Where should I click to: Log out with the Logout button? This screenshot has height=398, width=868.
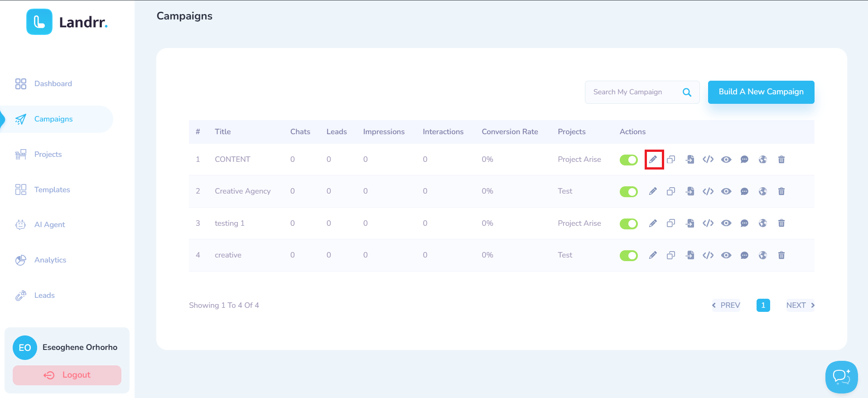[x=67, y=375]
